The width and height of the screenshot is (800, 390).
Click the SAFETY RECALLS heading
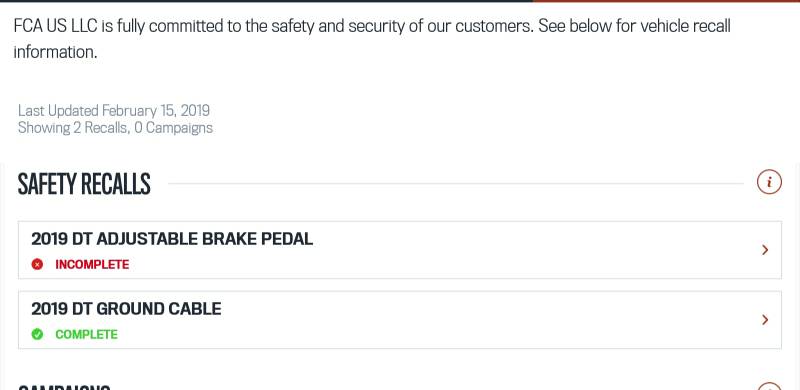pyautogui.click(x=84, y=184)
